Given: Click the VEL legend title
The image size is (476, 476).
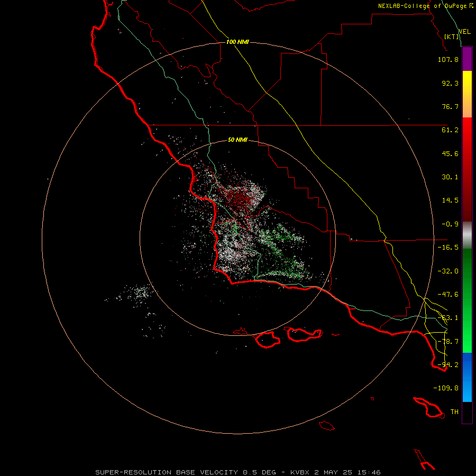Looking at the screenshot, I should click(x=464, y=32).
